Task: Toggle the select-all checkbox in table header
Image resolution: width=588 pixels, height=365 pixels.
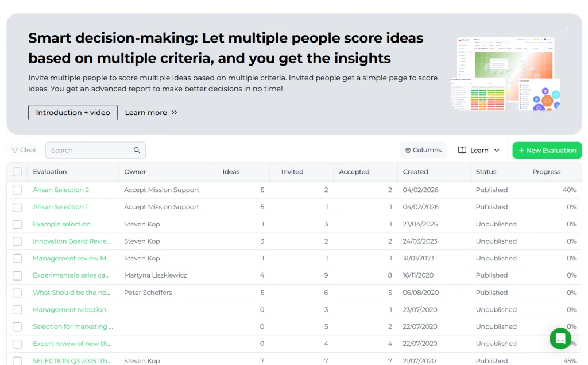Action: 17,172
